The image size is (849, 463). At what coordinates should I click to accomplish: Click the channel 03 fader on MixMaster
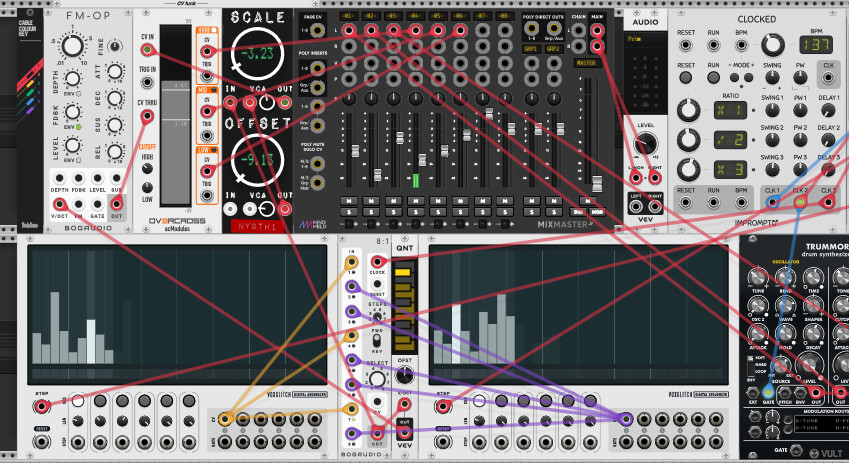pos(400,138)
